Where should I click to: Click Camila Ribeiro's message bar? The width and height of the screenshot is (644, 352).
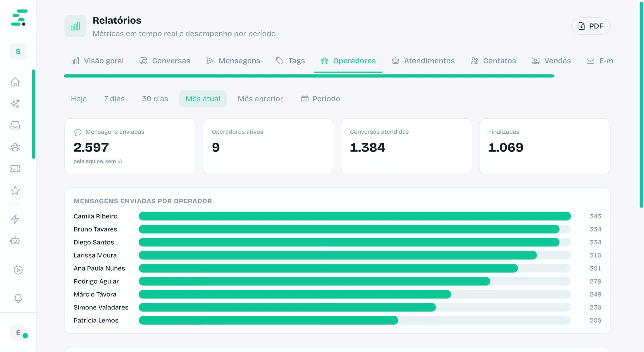pos(355,216)
